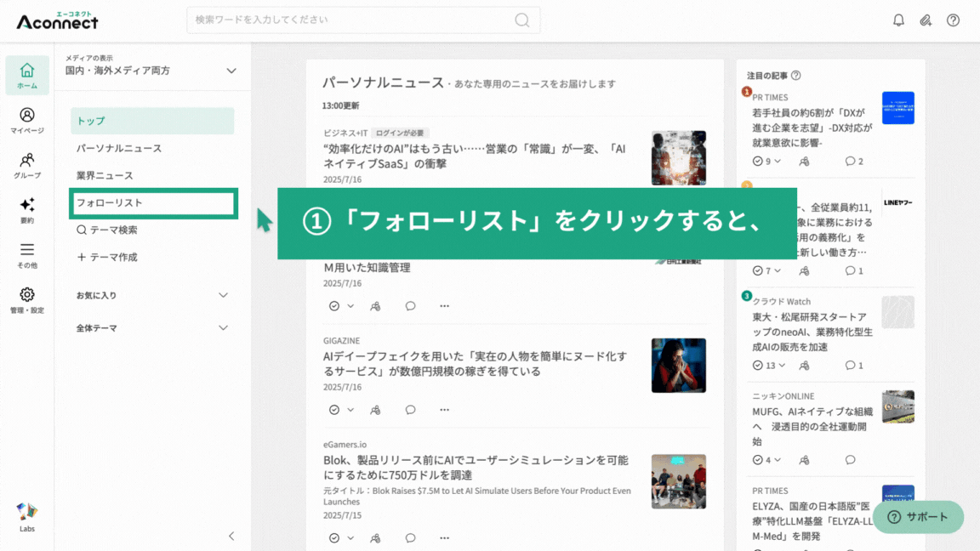Screen dimensions: 980x551
Task: Click the Aconnect logo
Action: coord(57,20)
